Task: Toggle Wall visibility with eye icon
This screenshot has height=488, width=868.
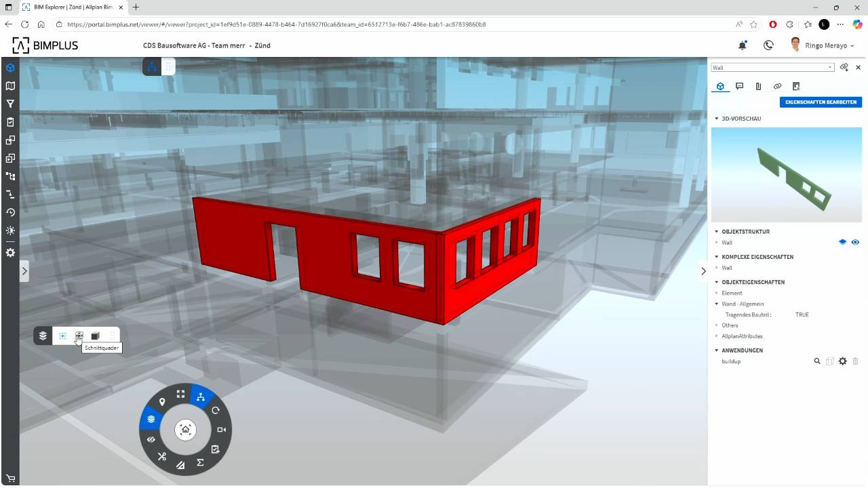Action: click(x=855, y=242)
